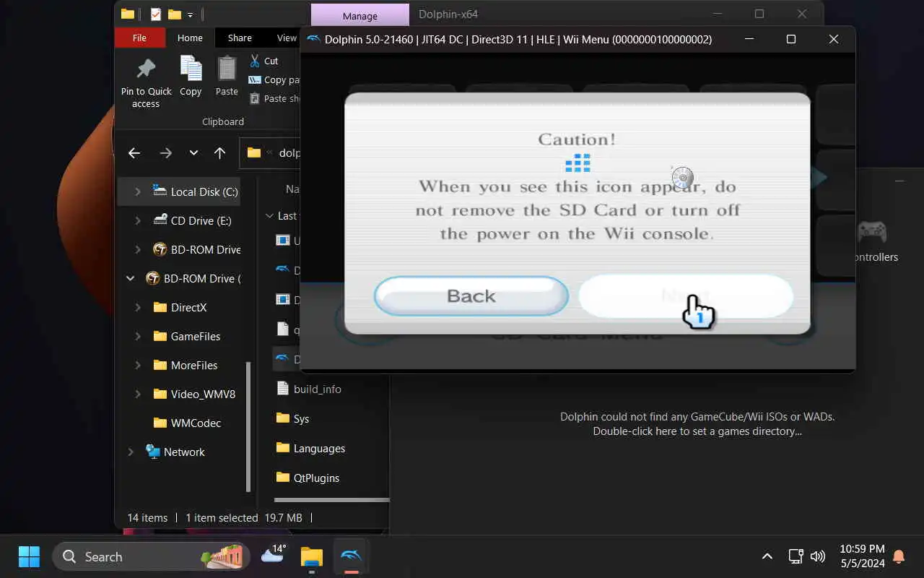The height and width of the screenshot is (578, 924).
Task: Click the Back button in Wii dialog
Action: coord(471,296)
